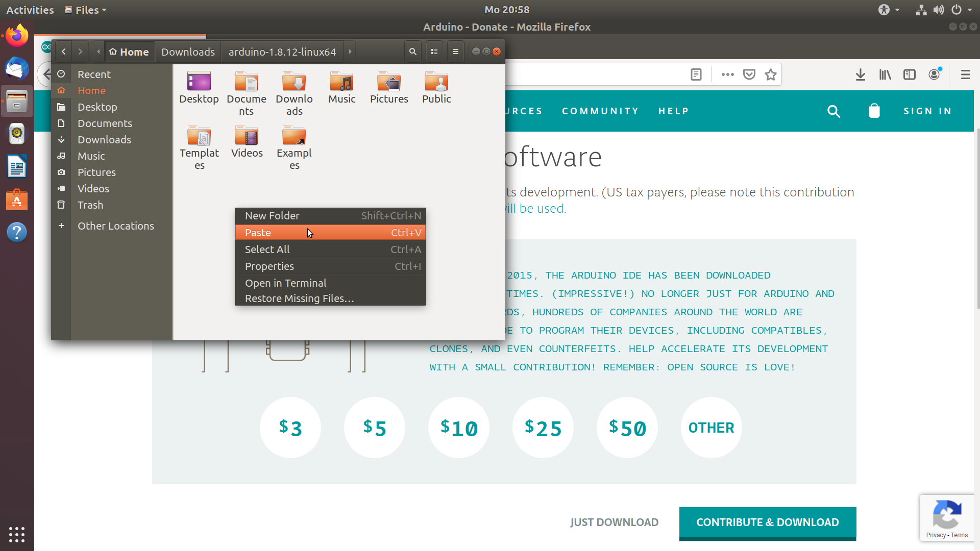Select Paste in context menu
The height and width of the screenshot is (551, 980).
330,233
